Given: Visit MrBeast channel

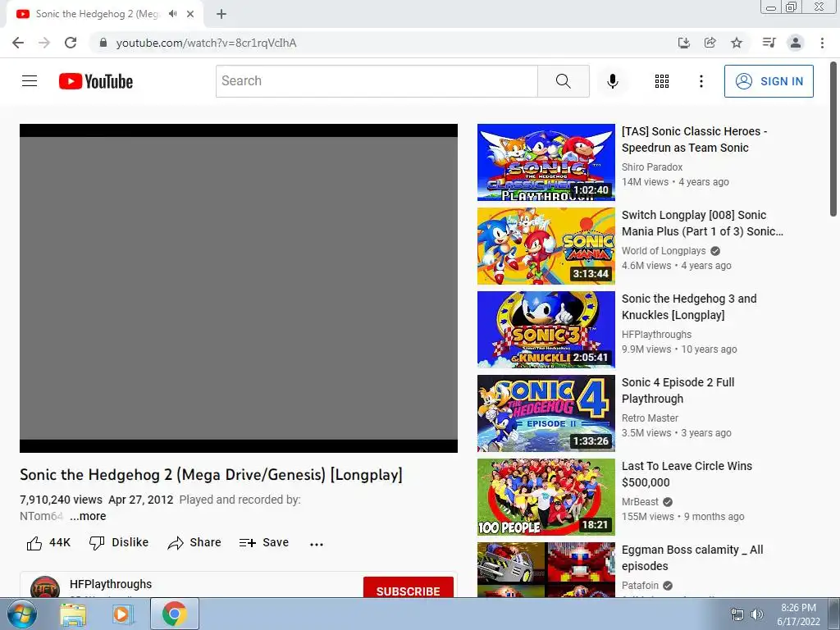Looking at the screenshot, I should pos(640,501).
